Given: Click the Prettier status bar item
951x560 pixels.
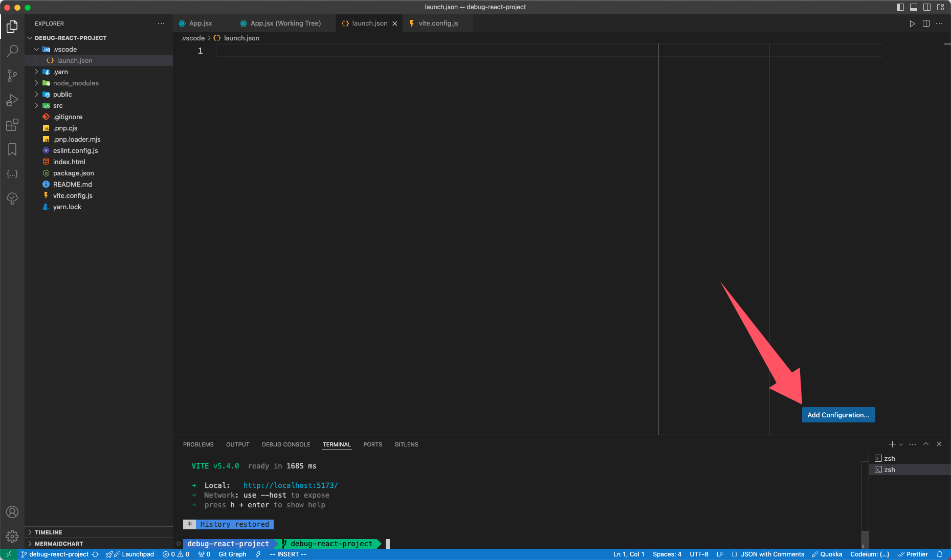Looking at the screenshot, I should pyautogui.click(x=914, y=554).
